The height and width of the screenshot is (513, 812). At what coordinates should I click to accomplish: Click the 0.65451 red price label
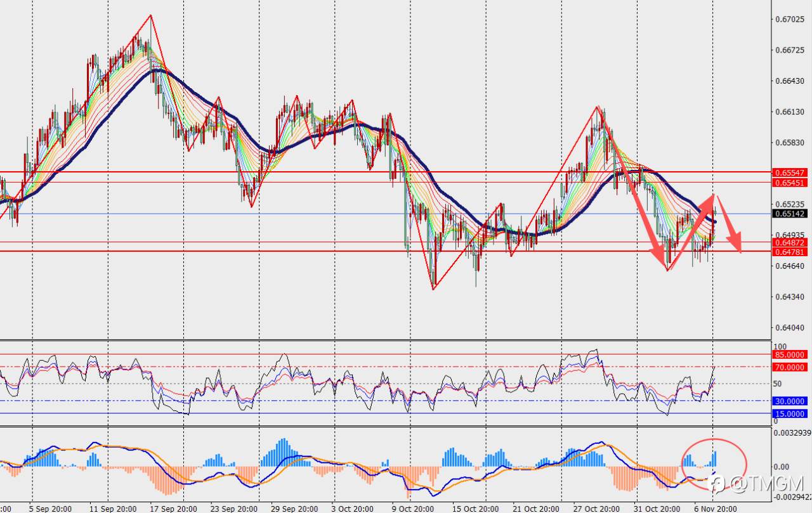pos(790,183)
